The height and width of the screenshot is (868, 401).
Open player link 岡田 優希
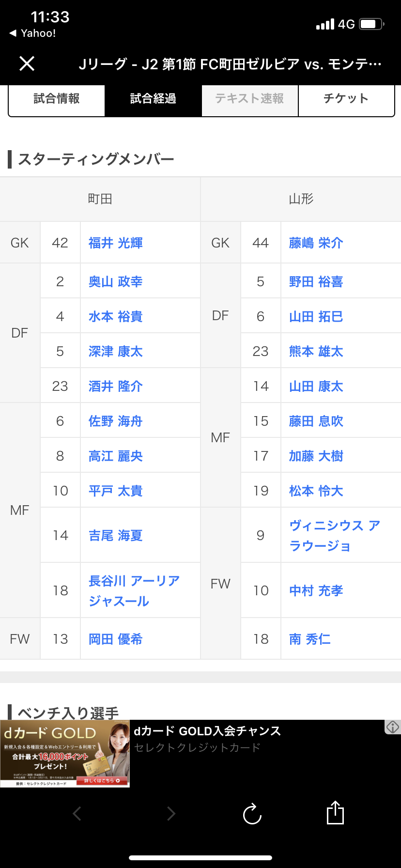[x=116, y=639]
